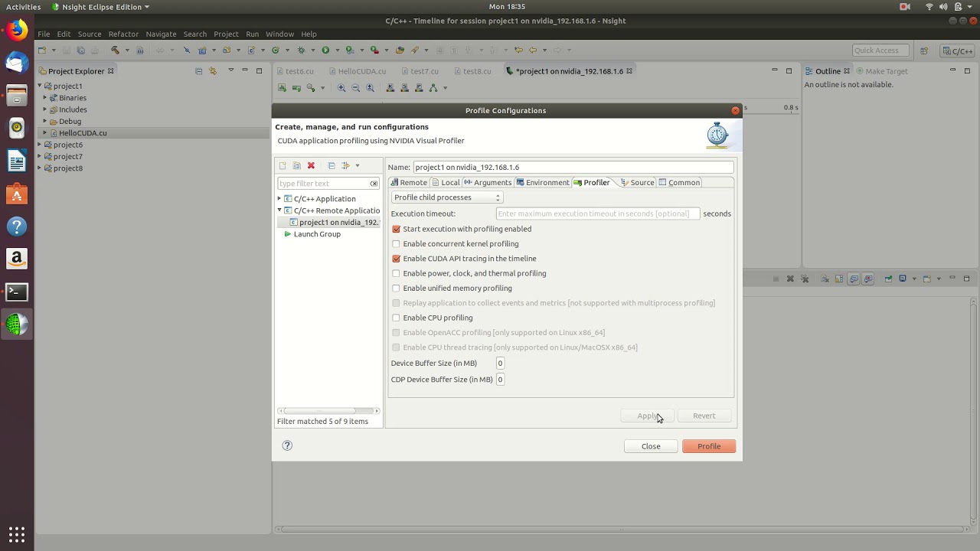
Task: Enable concurrent kernel profiling checkbox
Action: coord(396,244)
